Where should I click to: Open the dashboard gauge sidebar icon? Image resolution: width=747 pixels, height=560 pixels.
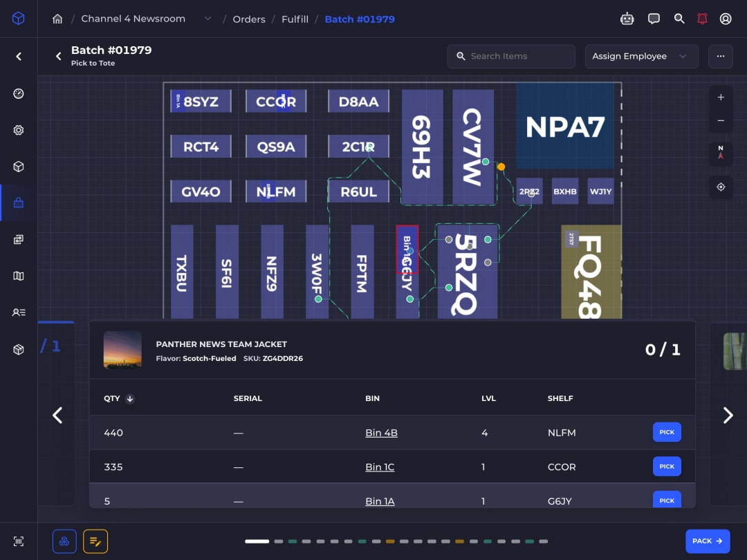tap(19, 93)
